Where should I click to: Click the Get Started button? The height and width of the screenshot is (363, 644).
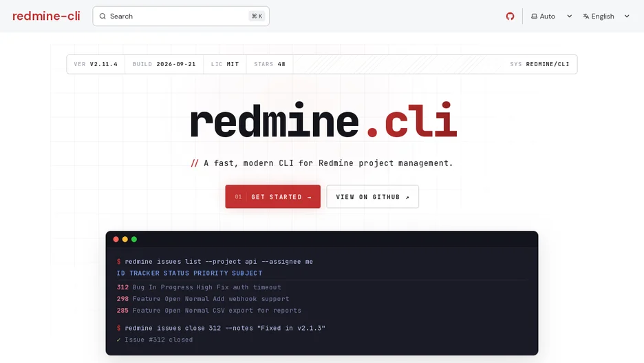click(x=272, y=196)
